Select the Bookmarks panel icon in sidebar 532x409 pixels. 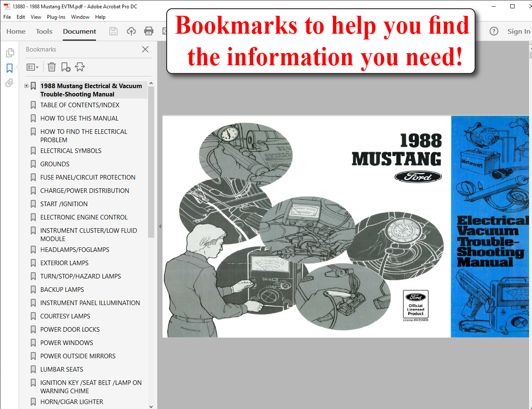click(x=10, y=68)
